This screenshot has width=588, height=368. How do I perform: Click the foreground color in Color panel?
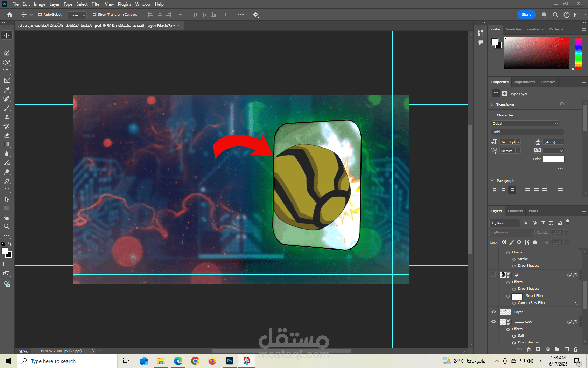(495, 42)
